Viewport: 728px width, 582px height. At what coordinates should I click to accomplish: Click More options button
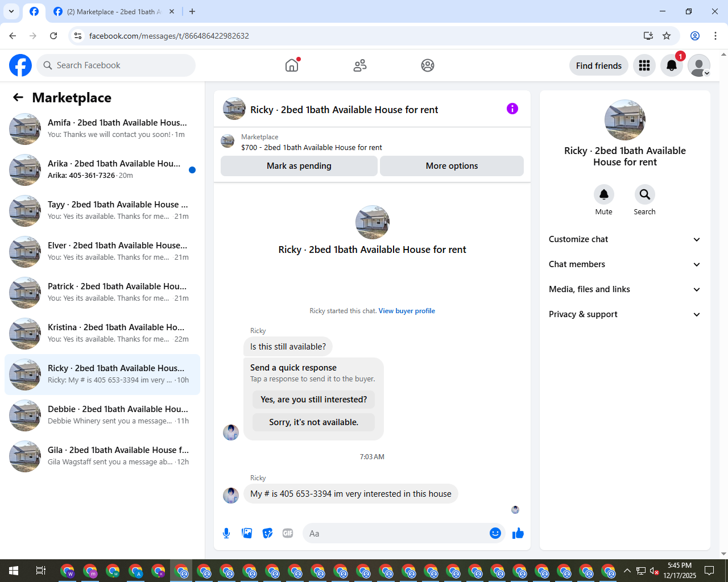452,166
